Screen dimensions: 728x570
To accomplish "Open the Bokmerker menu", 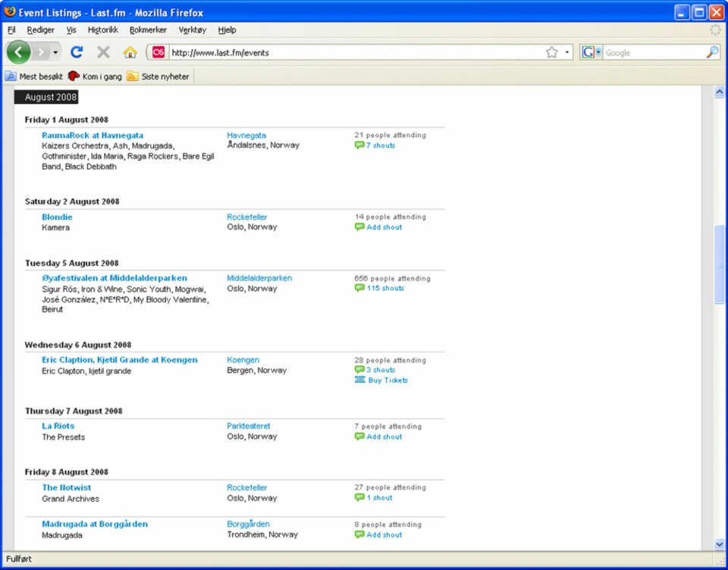I will [148, 30].
